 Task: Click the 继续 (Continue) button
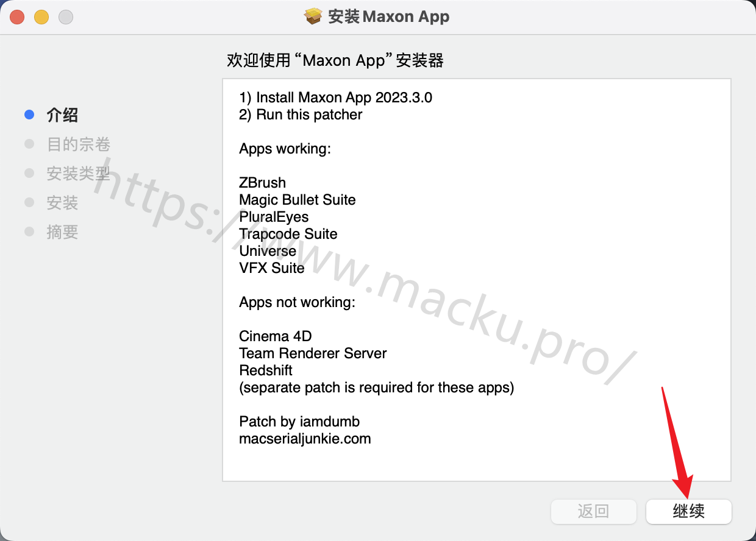coord(689,511)
